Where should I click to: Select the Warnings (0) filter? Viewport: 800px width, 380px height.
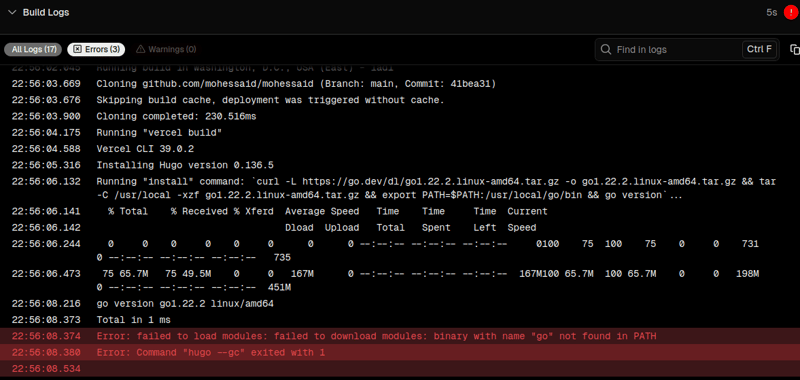[166, 49]
